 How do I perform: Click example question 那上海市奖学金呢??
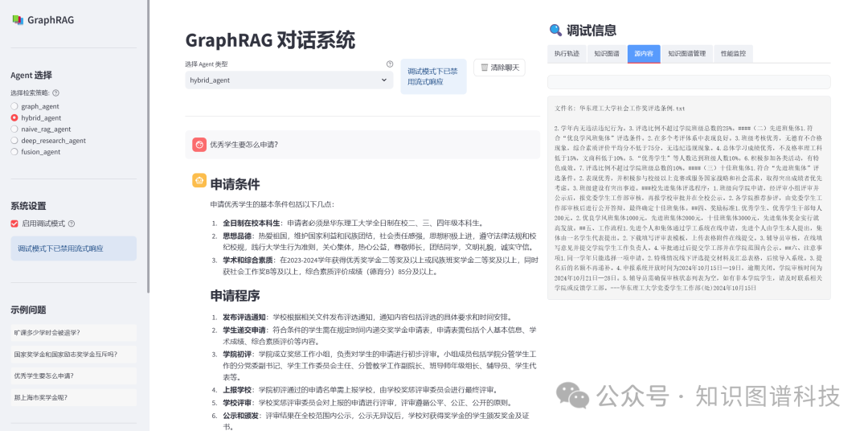click(x=74, y=397)
